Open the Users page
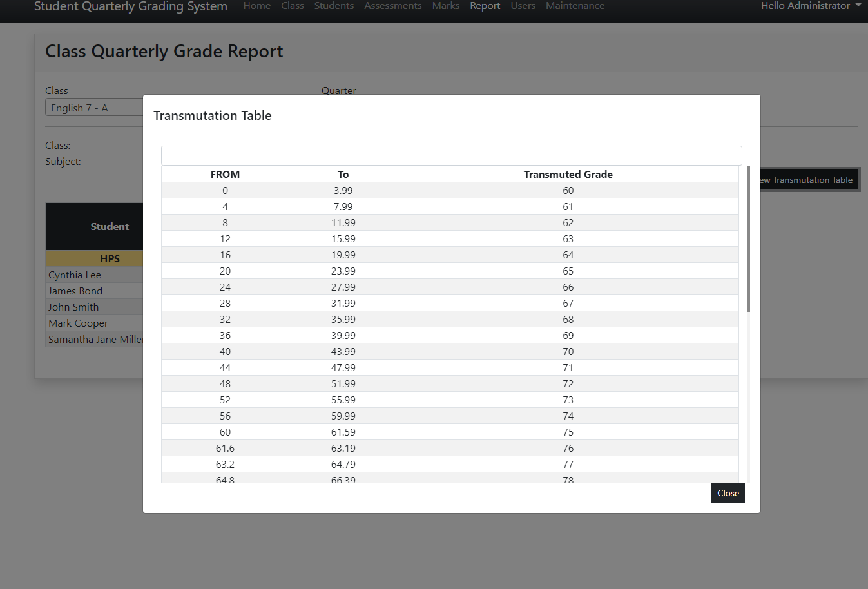 tap(523, 6)
